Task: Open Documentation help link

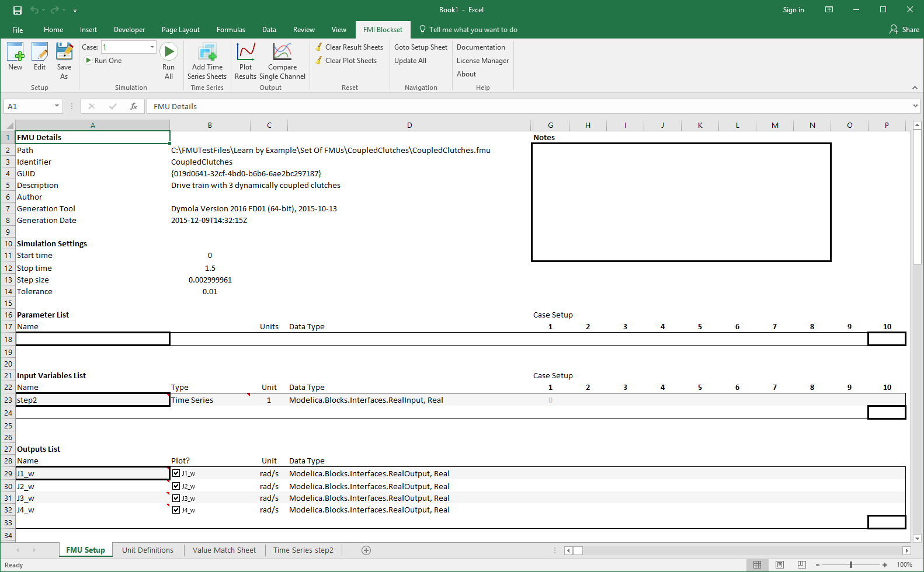Action: tap(481, 47)
